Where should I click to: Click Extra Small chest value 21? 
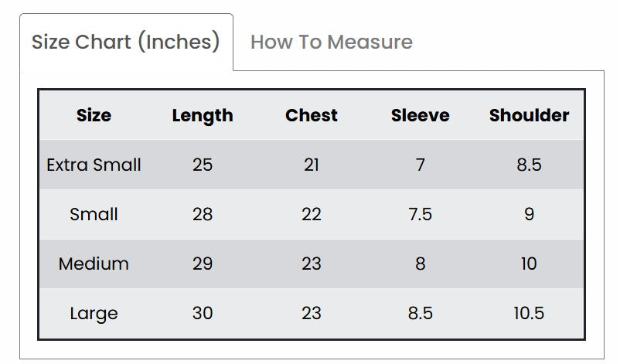[312, 165]
